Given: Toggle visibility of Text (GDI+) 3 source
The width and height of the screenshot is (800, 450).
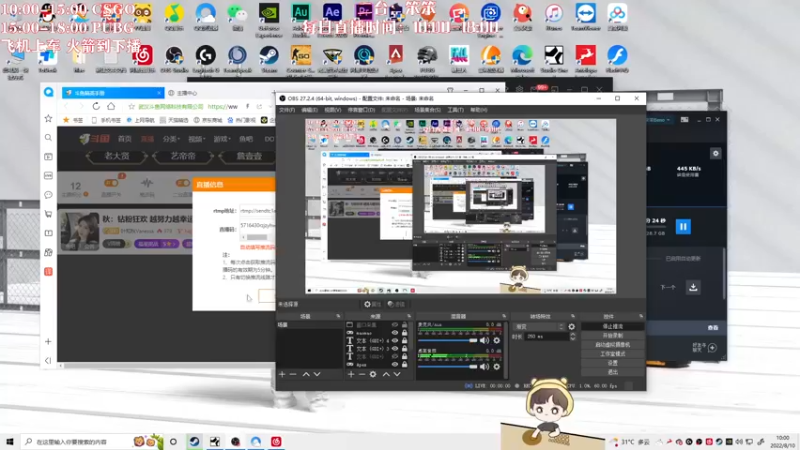Looking at the screenshot, I should point(394,348).
